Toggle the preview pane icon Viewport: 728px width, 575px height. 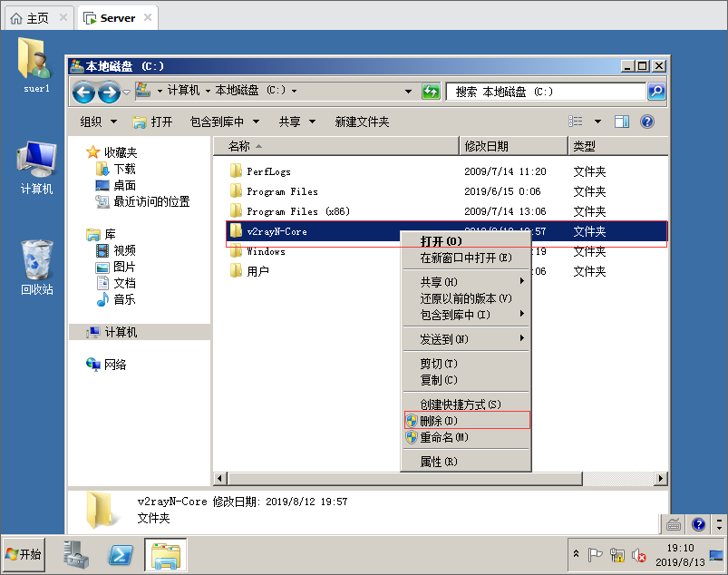(622, 122)
